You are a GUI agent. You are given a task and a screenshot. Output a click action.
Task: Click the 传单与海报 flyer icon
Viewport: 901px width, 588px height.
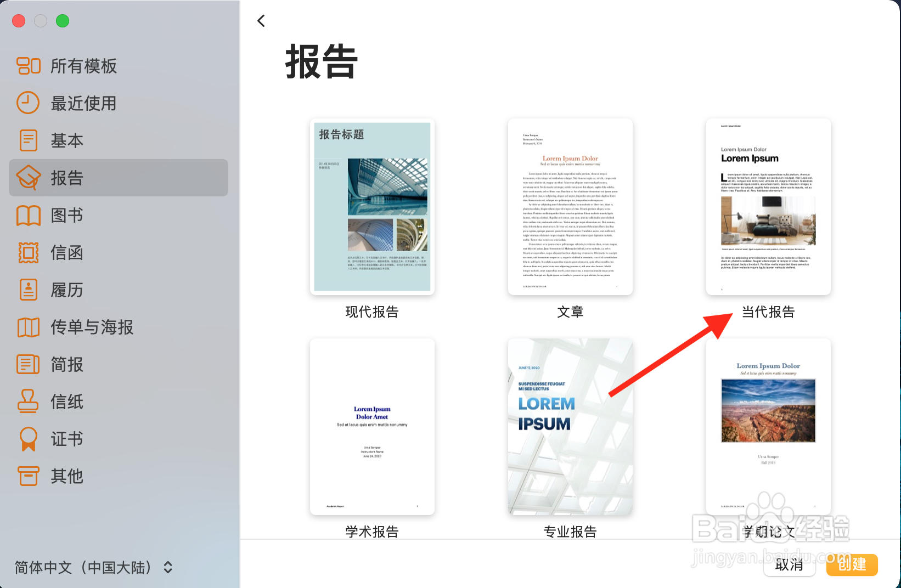(28, 327)
